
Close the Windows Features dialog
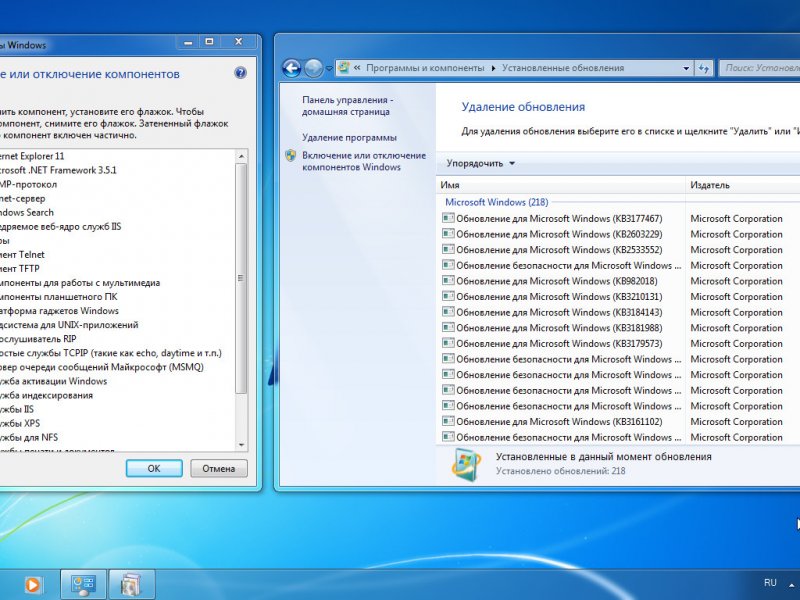238,42
